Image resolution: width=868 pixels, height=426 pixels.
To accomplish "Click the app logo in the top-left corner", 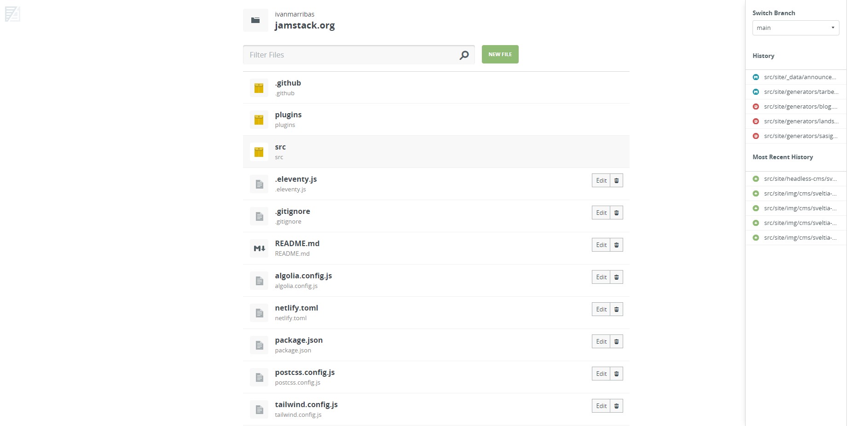I will [x=13, y=14].
